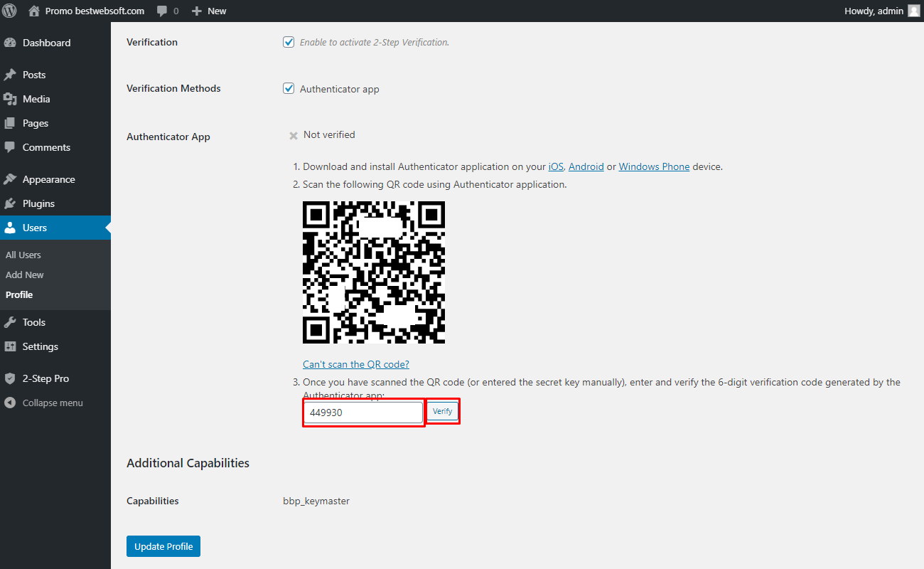Click Howdy, admin account text

874,11
